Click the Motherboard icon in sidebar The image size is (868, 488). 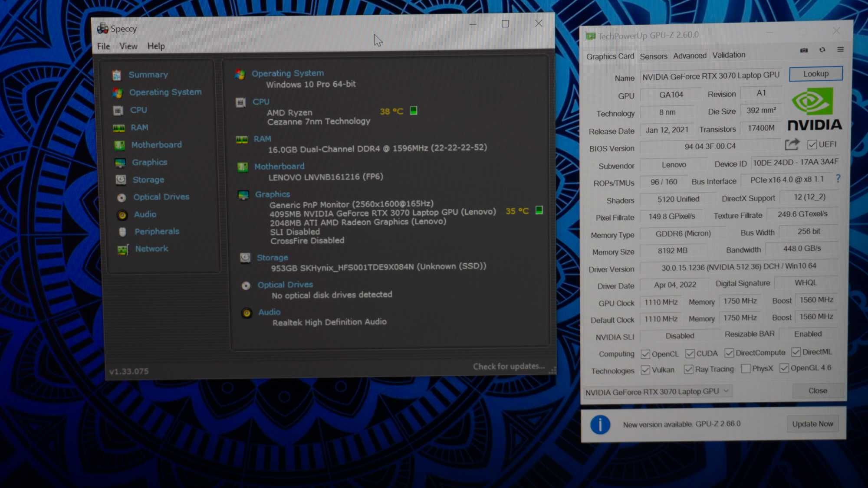tap(119, 145)
